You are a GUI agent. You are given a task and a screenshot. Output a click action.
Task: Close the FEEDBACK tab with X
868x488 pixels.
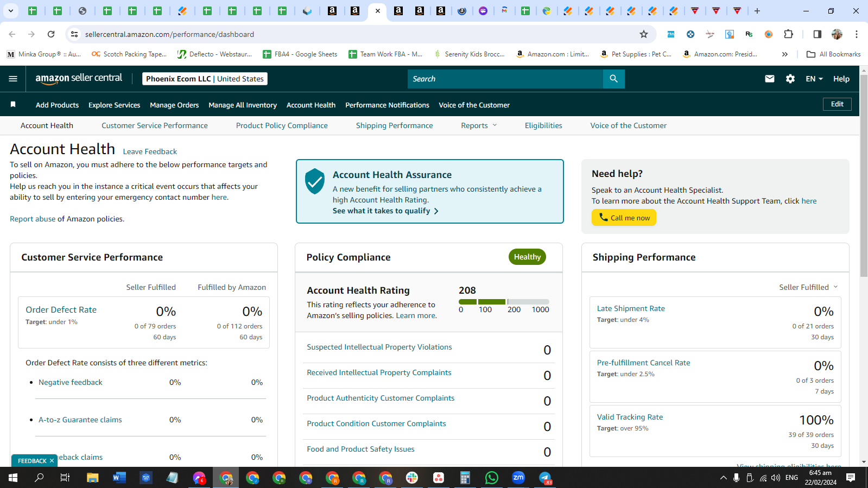click(x=52, y=461)
